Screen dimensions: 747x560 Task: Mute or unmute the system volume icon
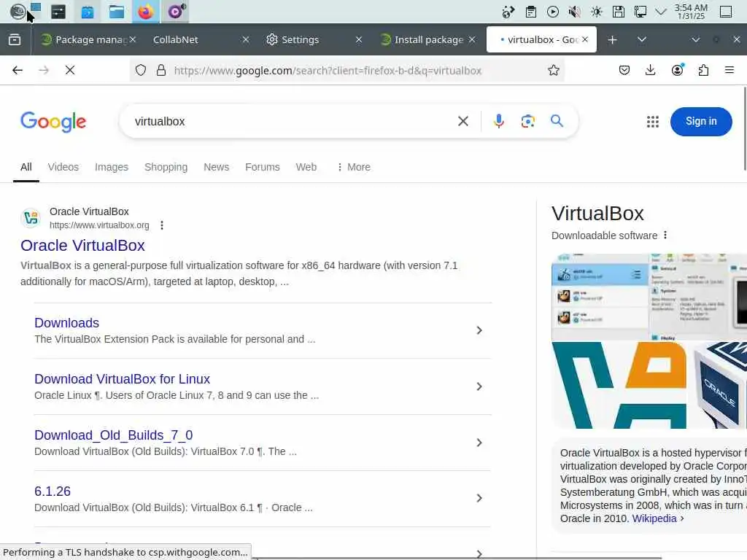575,12
